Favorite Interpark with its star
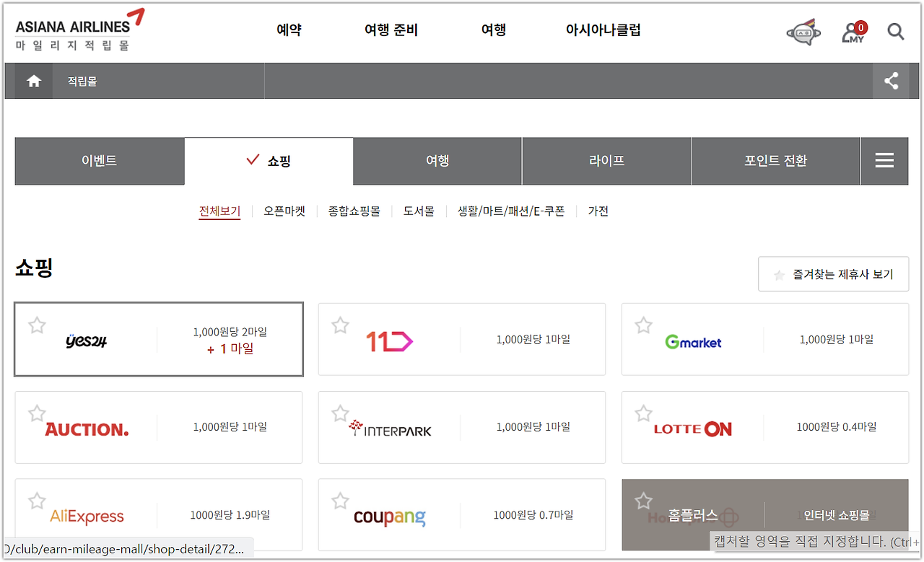The width and height of the screenshot is (924, 562). click(340, 413)
